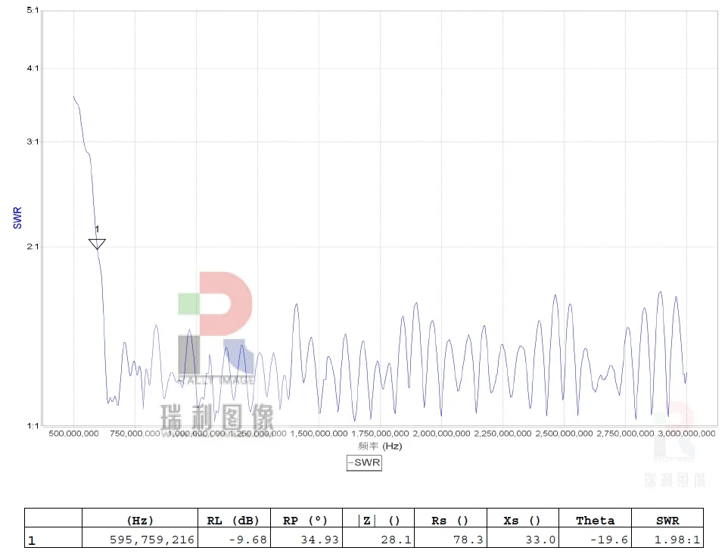Select the 3:1 tick label on the SWR axis
This screenshot has height=560, width=728.
pyautogui.click(x=33, y=142)
